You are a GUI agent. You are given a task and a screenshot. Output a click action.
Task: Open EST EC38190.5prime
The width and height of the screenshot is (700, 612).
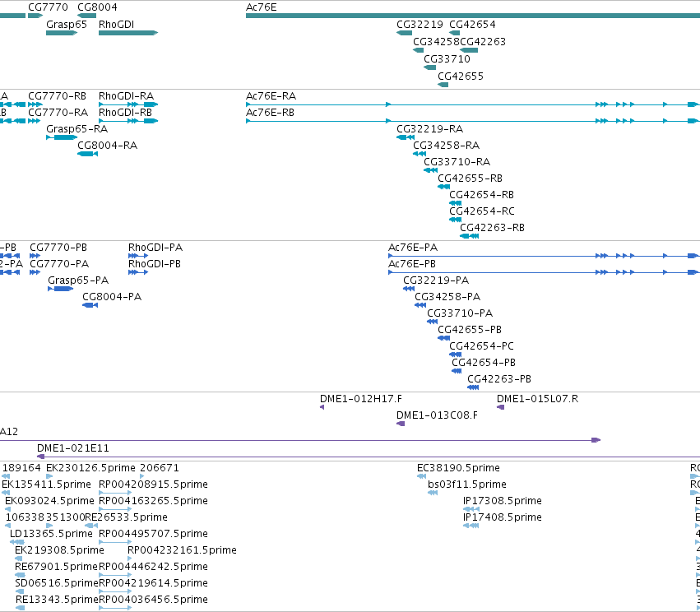pyautogui.click(x=458, y=468)
